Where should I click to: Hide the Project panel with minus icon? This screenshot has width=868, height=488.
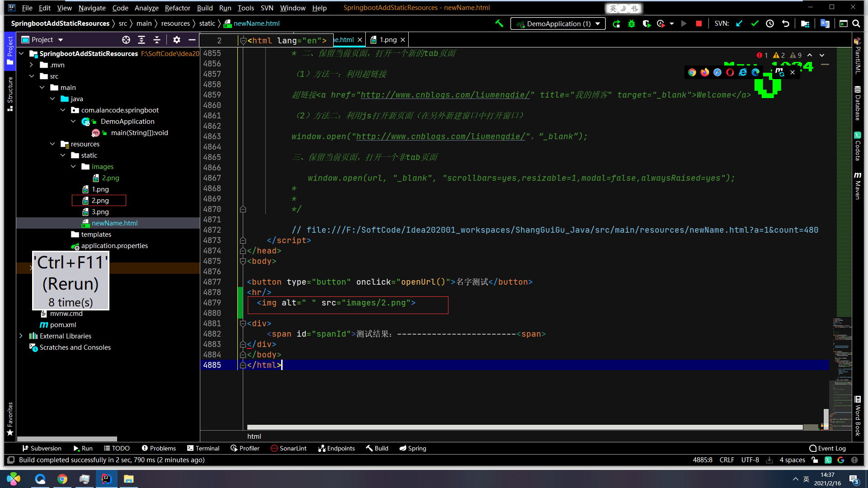pos(192,40)
